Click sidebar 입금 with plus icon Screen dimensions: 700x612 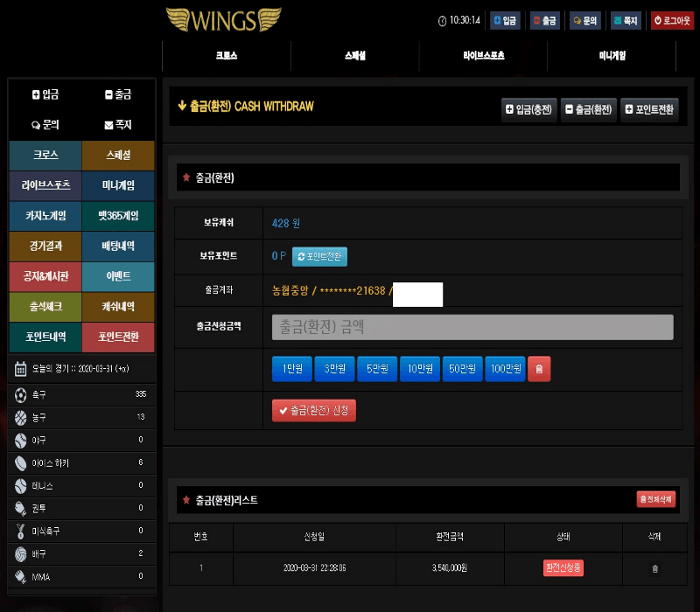(45, 94)
